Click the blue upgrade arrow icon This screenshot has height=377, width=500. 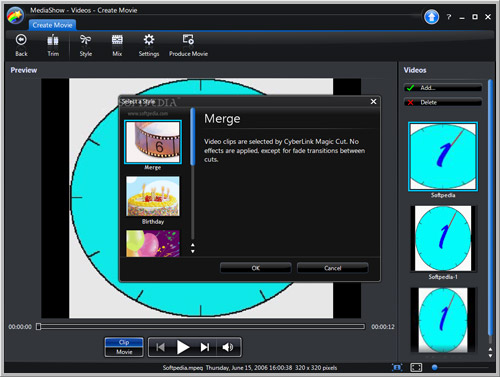click(x=431, y=17)
